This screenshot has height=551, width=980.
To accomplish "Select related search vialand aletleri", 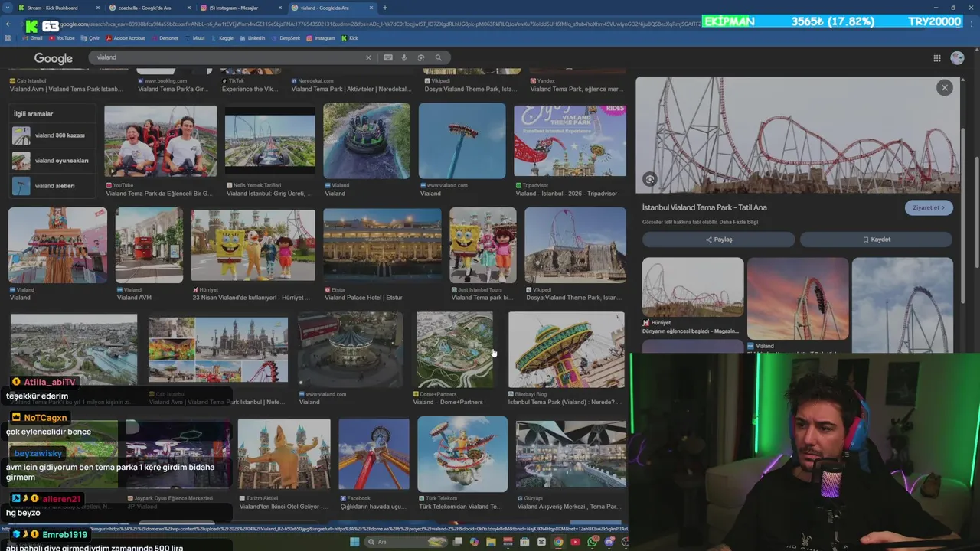I will pyautogui.click(x=53, y=186).
